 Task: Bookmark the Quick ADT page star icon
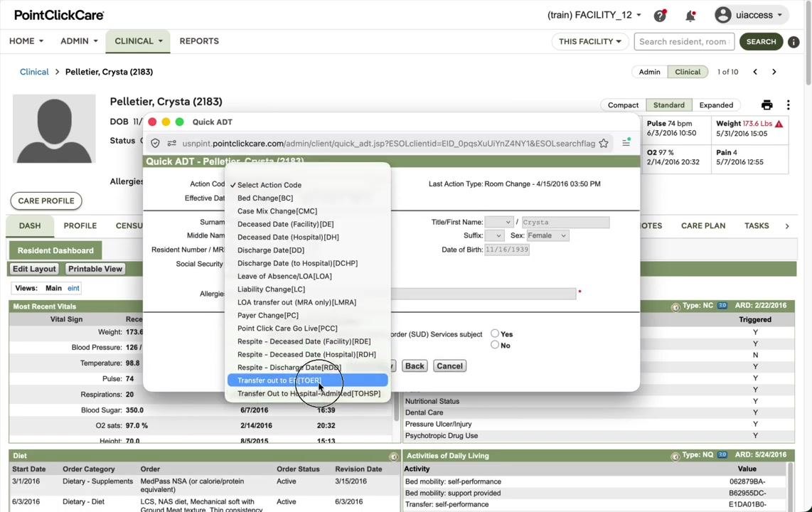[x=604, y=144]
